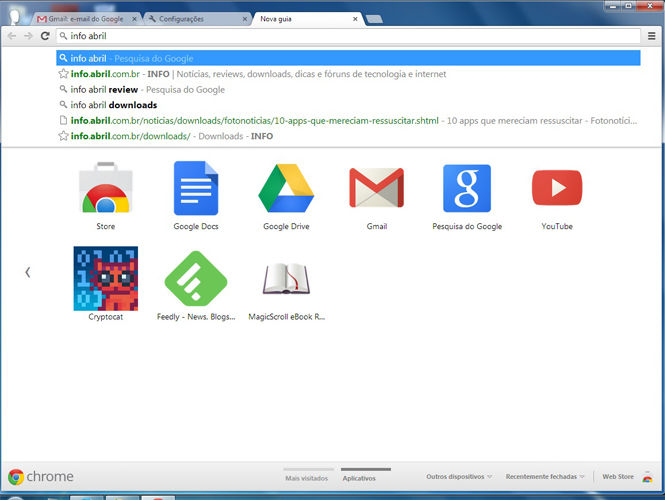Launch the Gmail app icon
The width and height of the screenshot is (665, 500).
pos(376,190)
